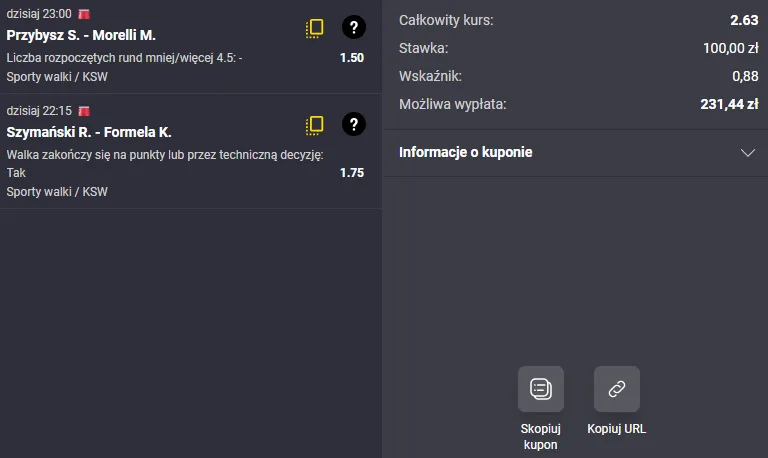768x458 pixels.
Task: Open the Szymański R. - Formela K. match
Action: tap(89, 132)
